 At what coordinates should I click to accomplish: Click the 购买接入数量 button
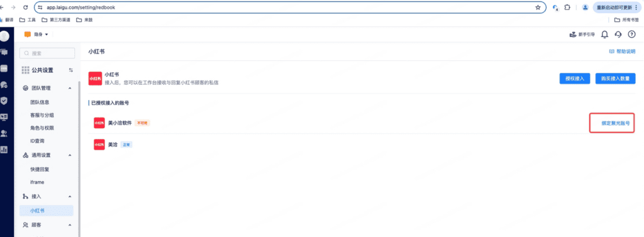pos(615,79)
